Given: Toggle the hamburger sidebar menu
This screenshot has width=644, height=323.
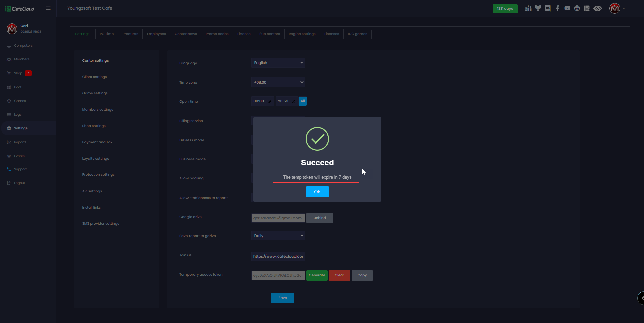Looking at the screenshot, I should pos(48,8).
